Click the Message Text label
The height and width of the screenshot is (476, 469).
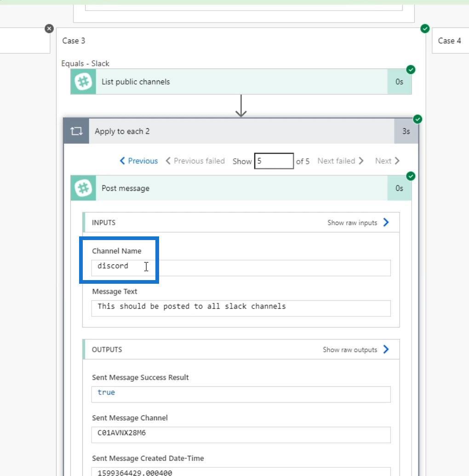click(x=114, y=292)
